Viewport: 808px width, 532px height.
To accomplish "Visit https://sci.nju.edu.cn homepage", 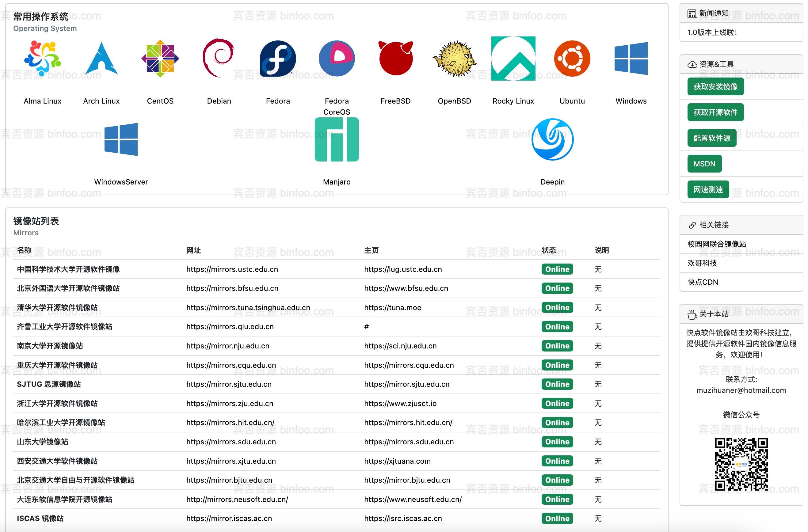I will (x=400, y=346).
